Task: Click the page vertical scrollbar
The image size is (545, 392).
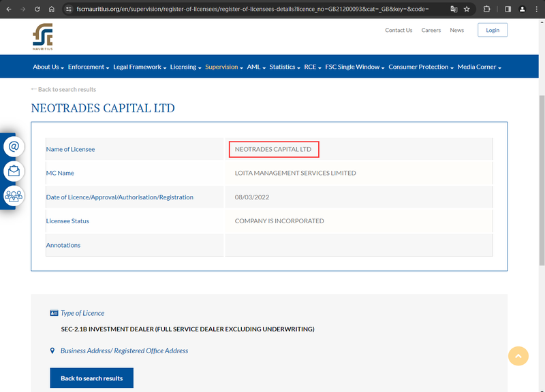Action: coord(542,180)
